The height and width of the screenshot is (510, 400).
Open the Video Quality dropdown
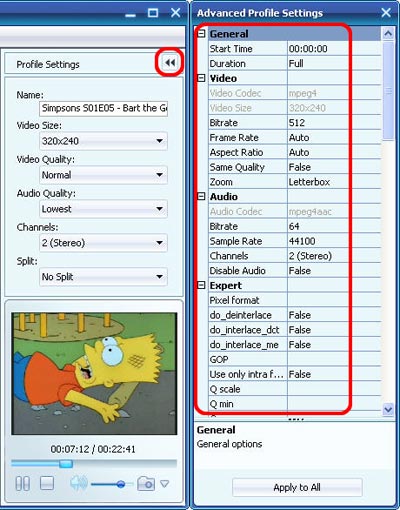pyautogui.click(x=103, y=175)
